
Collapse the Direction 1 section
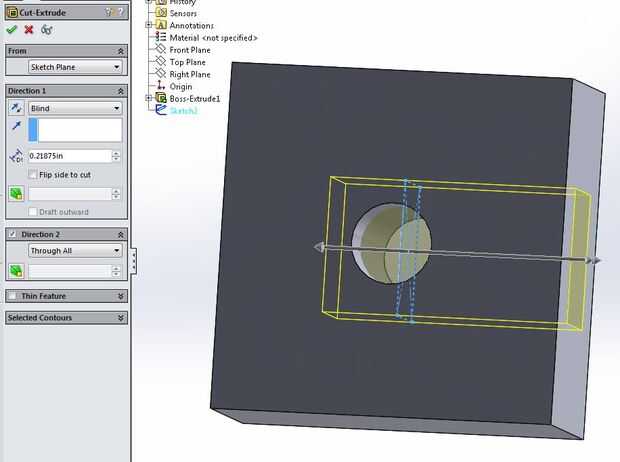click(x=121, y=91)
